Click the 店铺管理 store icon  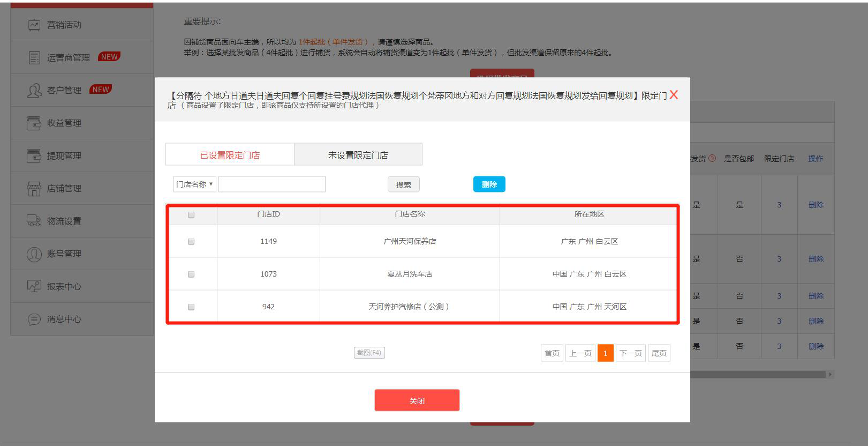[34, 189]
